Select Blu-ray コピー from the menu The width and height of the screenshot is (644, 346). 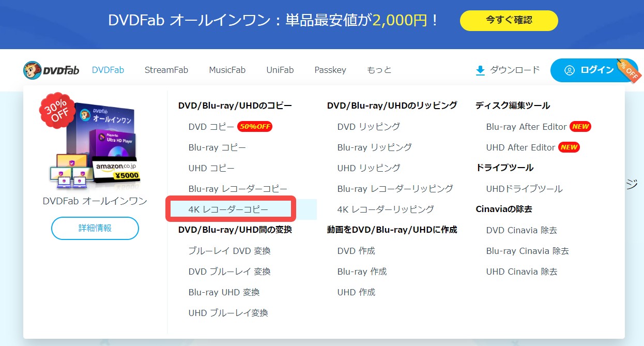pyautogui.click(x=217, y=147)
